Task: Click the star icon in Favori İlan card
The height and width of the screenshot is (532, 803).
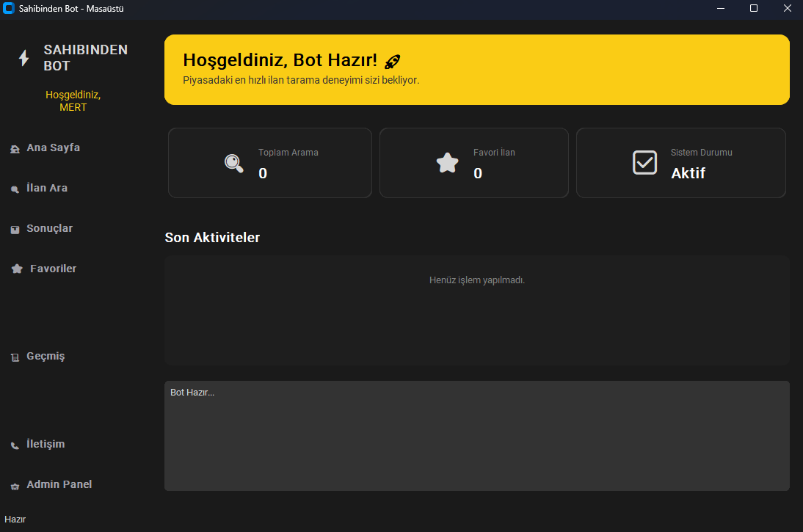Action: click(x=447, y=163)
